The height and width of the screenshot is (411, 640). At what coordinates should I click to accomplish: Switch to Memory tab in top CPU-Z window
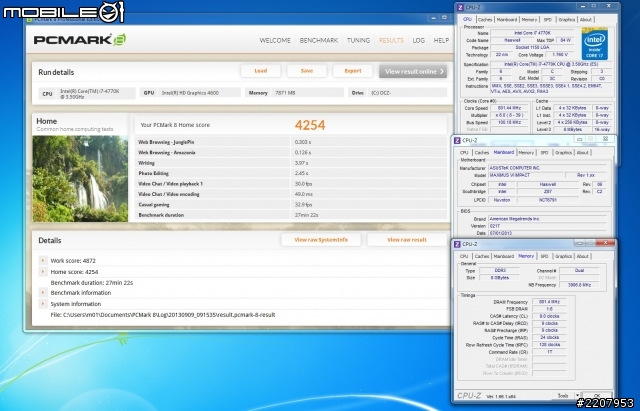tap(529, 20)
